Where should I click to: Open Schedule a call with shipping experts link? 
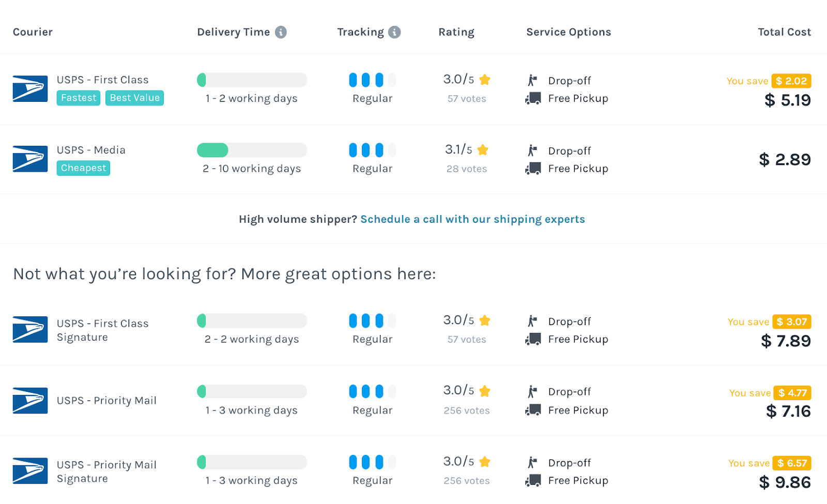(472, 219)
